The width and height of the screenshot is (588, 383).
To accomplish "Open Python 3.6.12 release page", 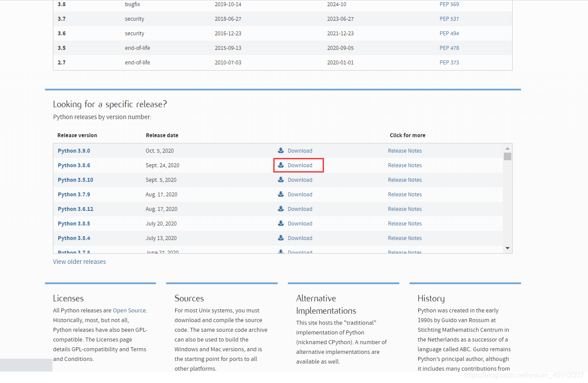I will click(75, 209).
